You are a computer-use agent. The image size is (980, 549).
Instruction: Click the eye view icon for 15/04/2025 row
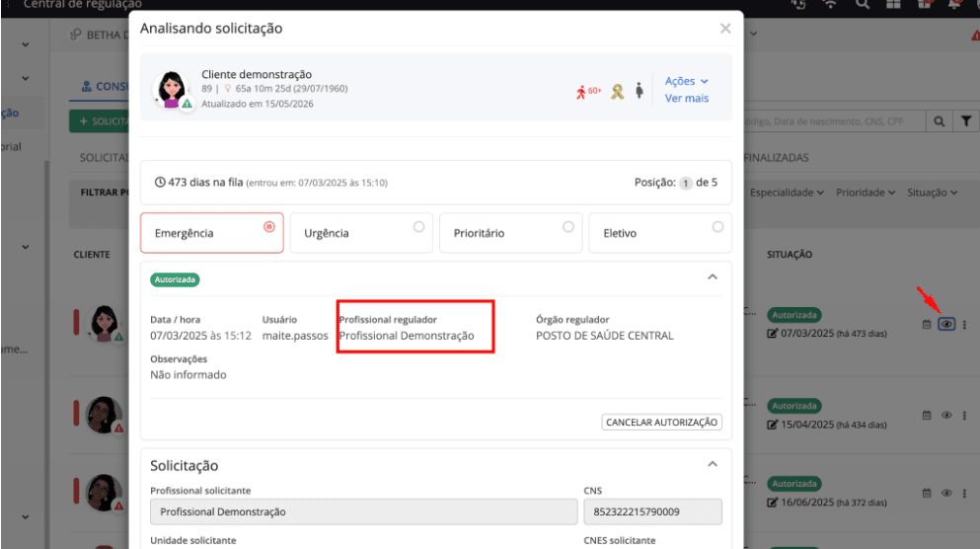946,415
